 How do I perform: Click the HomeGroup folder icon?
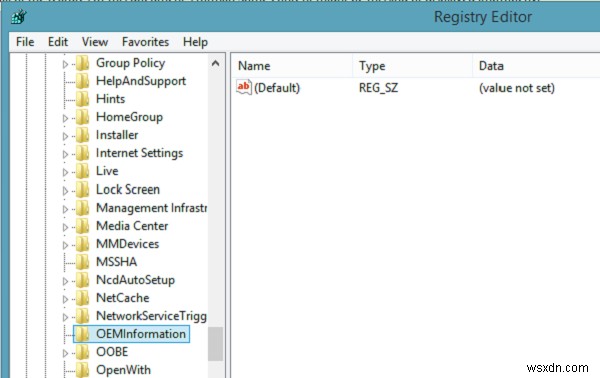point(82,117)
